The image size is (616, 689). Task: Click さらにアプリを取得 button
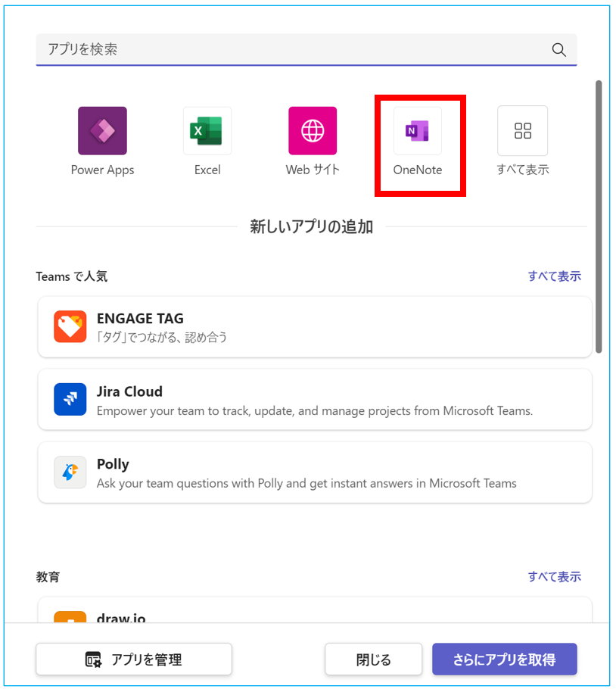coord(504,659)
